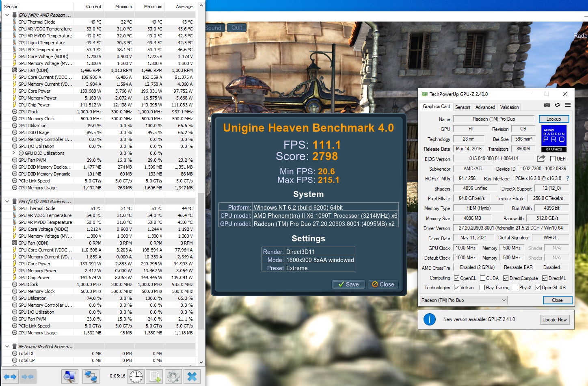Take a GPU-Z screenshot with the camera icon
The height and width of the screenshot is (386, 588).
pos(547,105)
